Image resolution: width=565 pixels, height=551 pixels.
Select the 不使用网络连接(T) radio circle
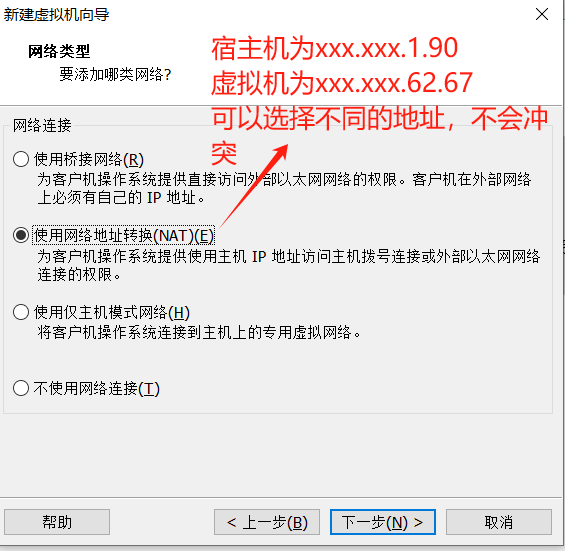(21, 388)
